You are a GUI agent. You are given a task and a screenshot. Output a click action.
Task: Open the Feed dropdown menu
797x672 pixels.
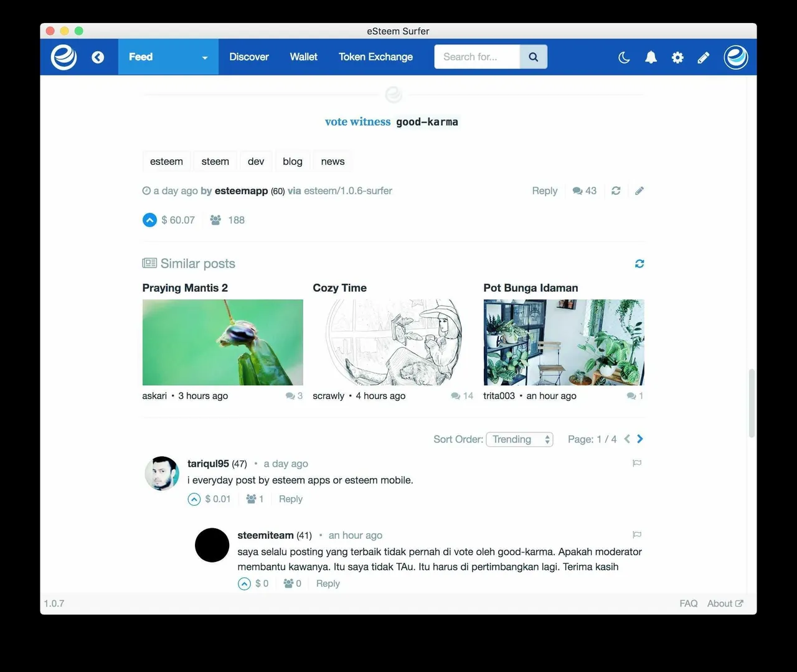[x=168, y=57]
